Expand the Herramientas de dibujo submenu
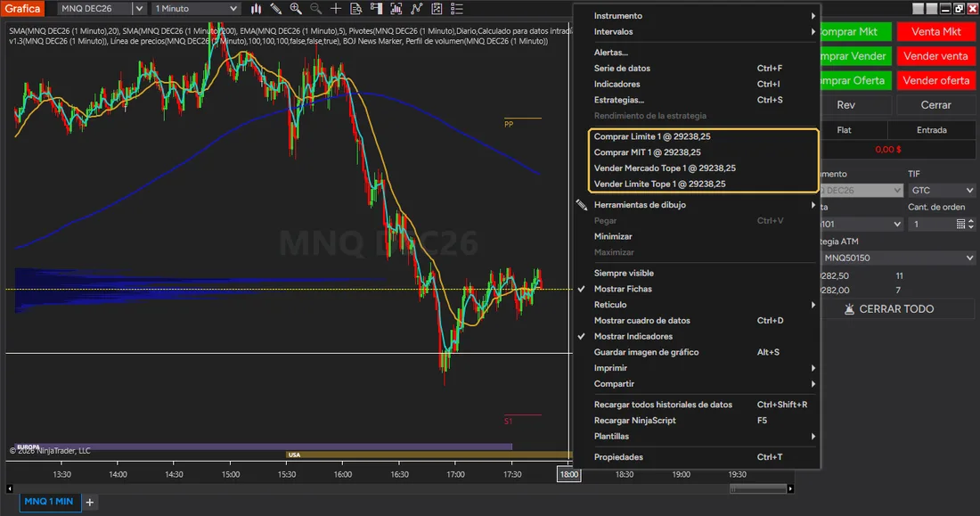The width and height of the screenshot is (980, 516). tap(697, 205)
